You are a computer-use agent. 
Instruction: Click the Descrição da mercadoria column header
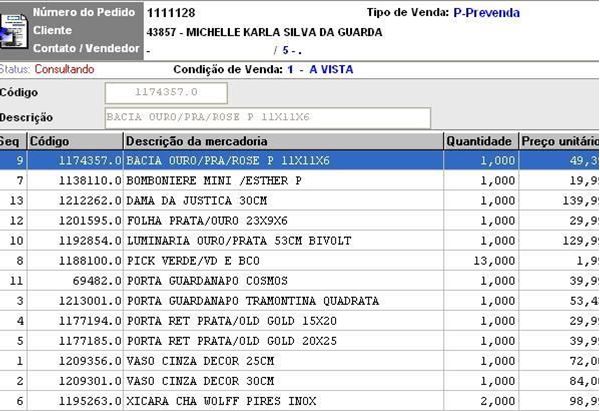pyautogui.click(x=283, y=141)
